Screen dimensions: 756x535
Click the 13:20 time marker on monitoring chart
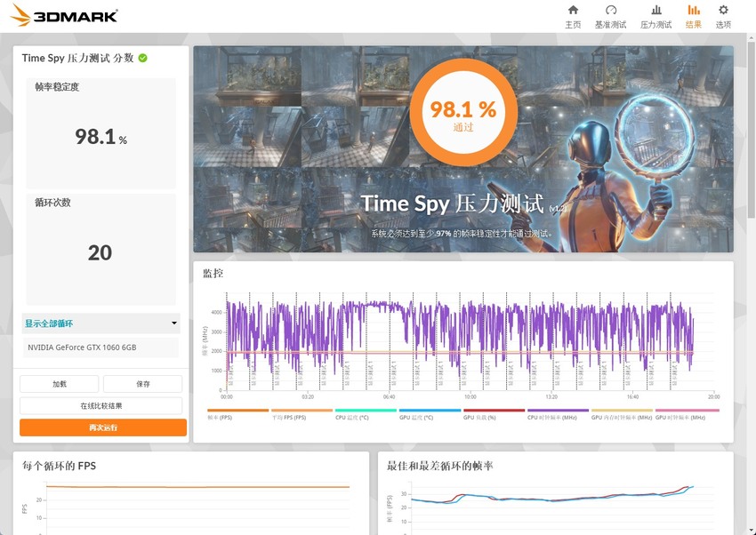tap(551, 396)
